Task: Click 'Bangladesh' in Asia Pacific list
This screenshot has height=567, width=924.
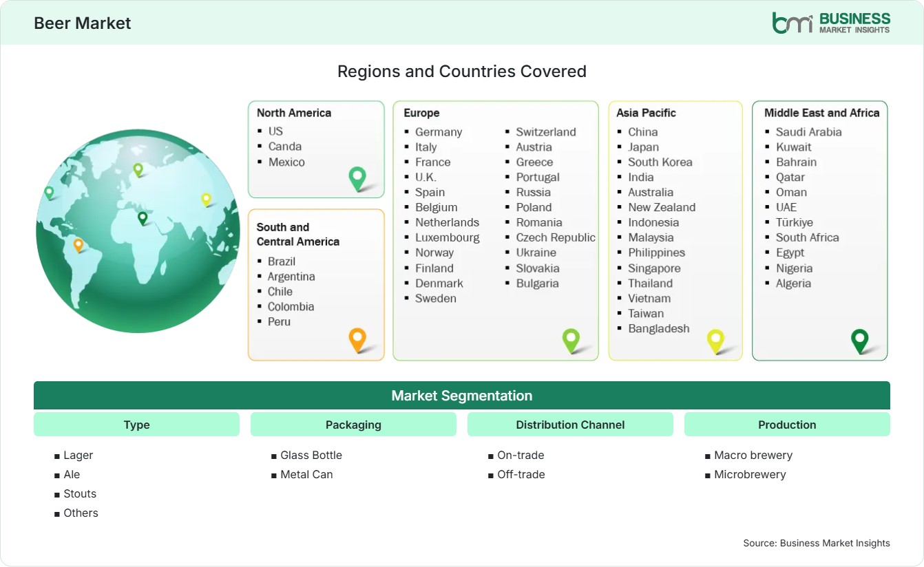Action: (x=659, y=328)
